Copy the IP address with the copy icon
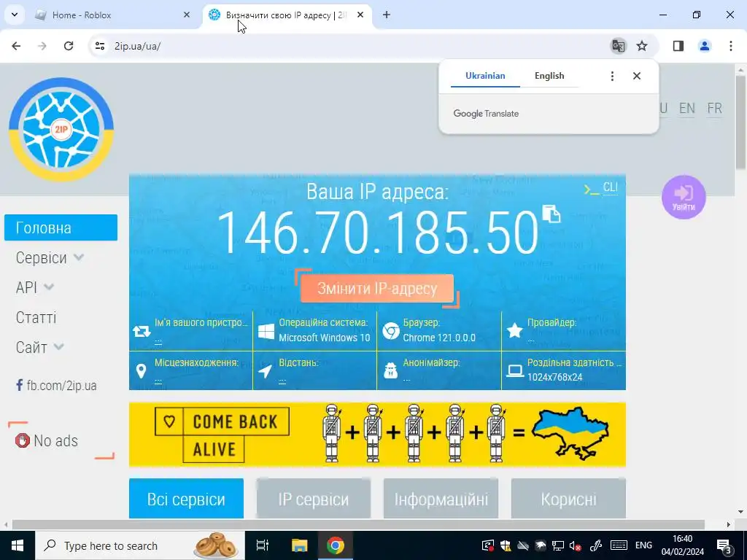 point(551,214)
